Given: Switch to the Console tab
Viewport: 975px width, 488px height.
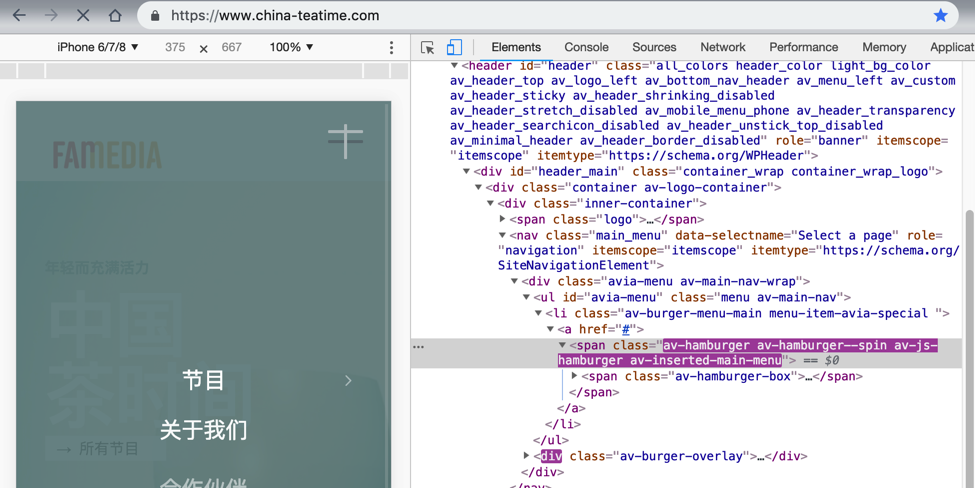Looking at the screenshot, I should 586,47.
